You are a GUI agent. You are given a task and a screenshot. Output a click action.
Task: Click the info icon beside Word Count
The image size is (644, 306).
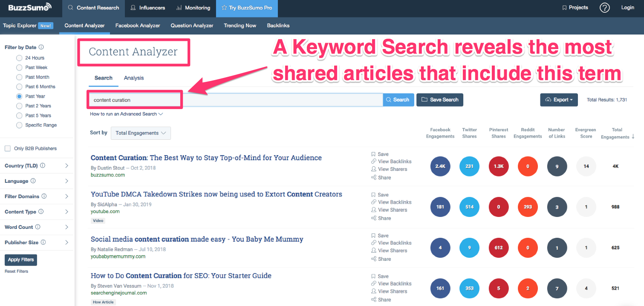point(38,227)
